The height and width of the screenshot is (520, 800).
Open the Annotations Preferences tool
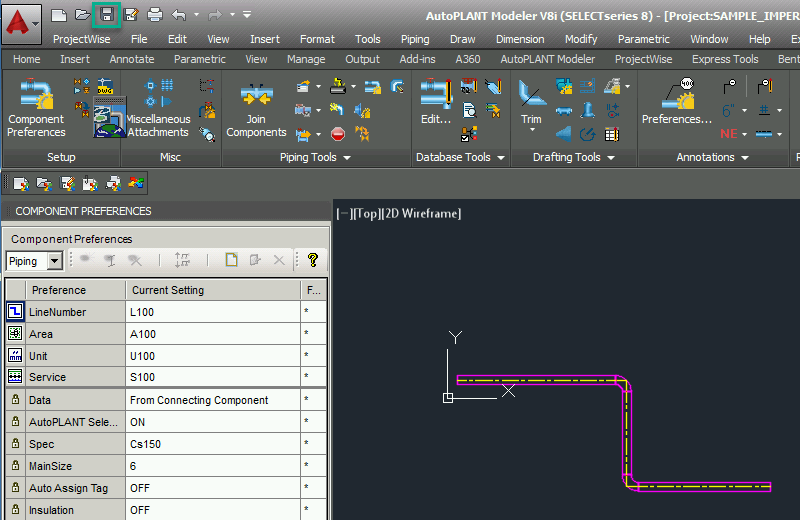pos(677,102)
